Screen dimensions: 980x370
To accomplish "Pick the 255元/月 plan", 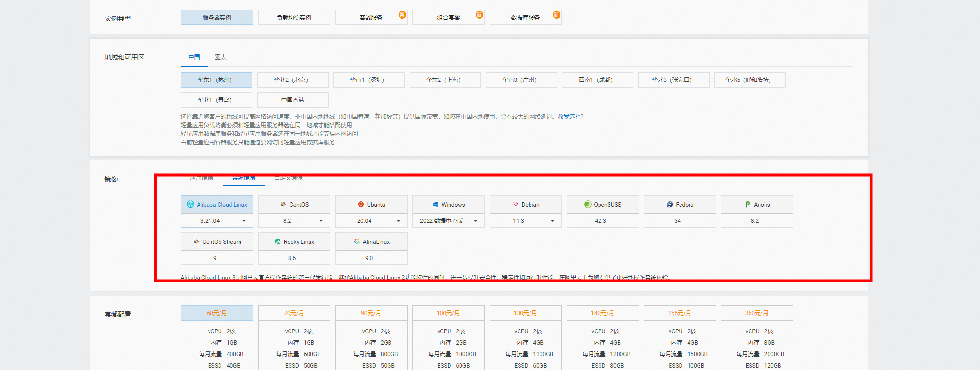I will (x=680, y=313).
